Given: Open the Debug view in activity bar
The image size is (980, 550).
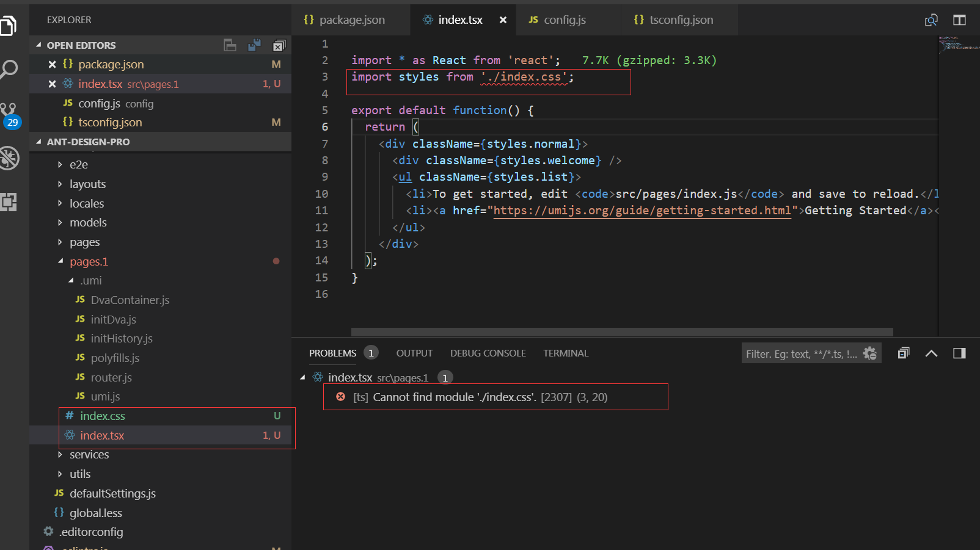Looking at the screenshot, I should pos(9,158).
